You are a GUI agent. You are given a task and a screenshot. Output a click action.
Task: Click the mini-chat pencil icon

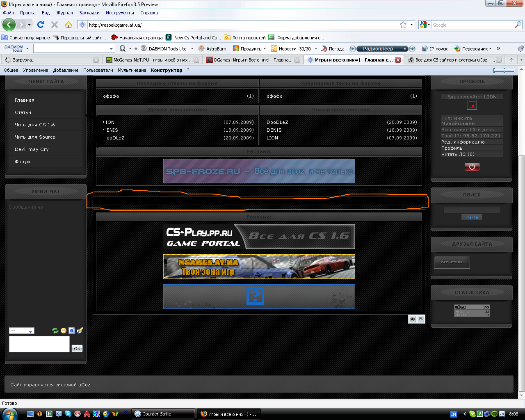[x=80, y=330]
